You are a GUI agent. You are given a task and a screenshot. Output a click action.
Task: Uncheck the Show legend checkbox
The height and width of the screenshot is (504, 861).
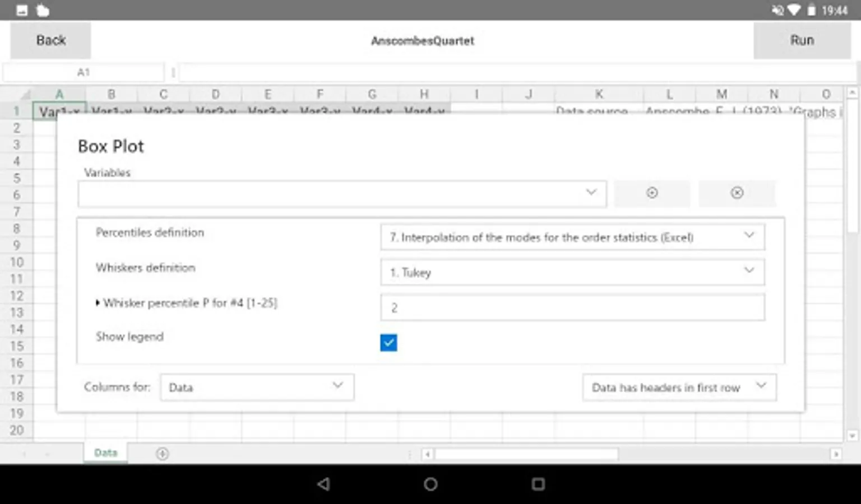pyautogui.click(x=388, y=342)
